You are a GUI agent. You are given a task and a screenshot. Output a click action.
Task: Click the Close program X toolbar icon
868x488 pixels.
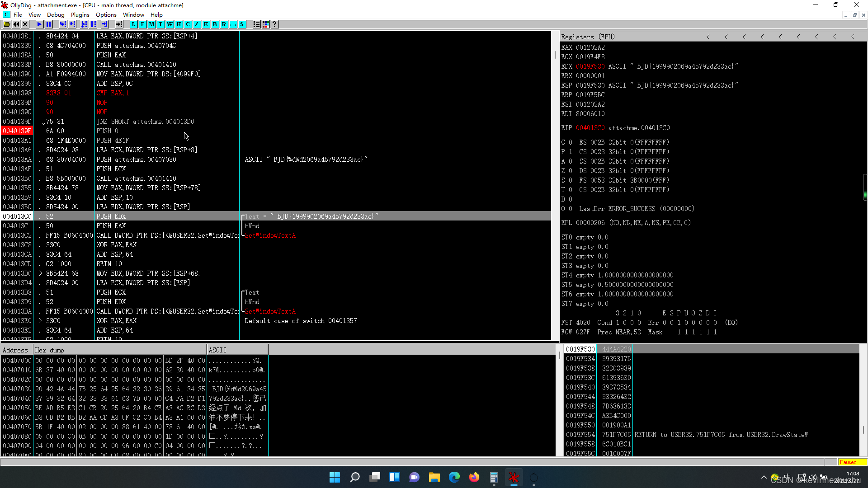coord(25,24)
